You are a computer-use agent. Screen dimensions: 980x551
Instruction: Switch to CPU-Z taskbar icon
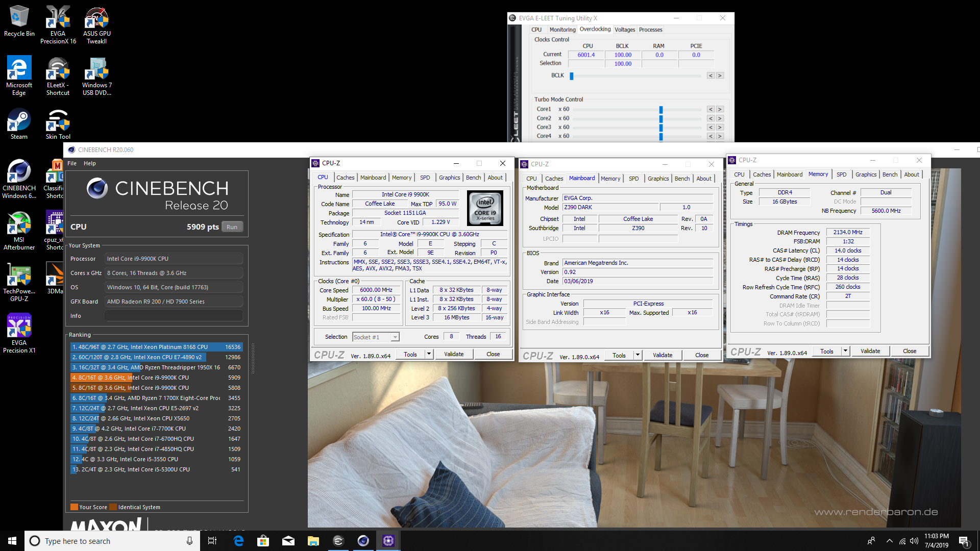[388, 541]
